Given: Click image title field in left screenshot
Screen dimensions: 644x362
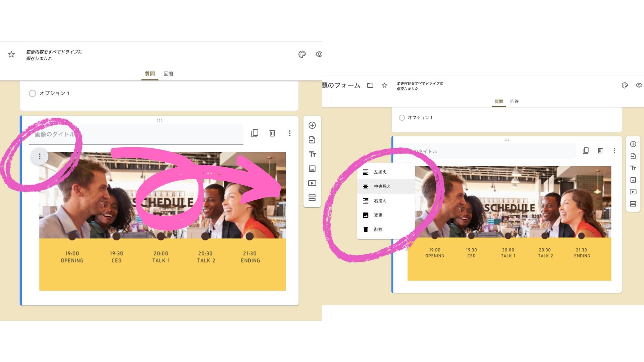Looking at the screenshot, I should pyautogui.click(x=136, y=134).
